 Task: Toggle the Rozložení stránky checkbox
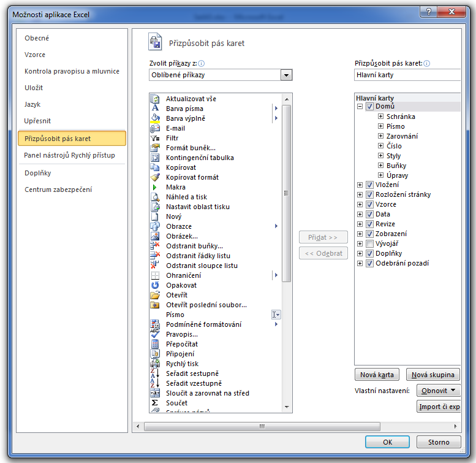[369, 194]
